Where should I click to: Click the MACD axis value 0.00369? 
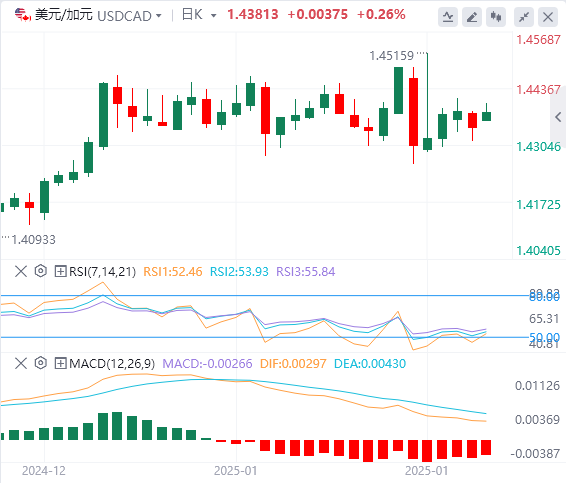click(537, 420)
